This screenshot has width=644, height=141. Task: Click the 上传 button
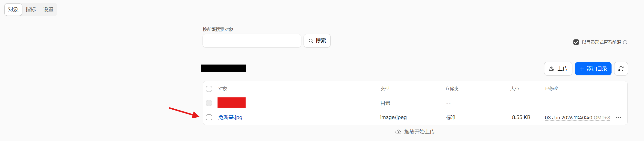(558, 69)
